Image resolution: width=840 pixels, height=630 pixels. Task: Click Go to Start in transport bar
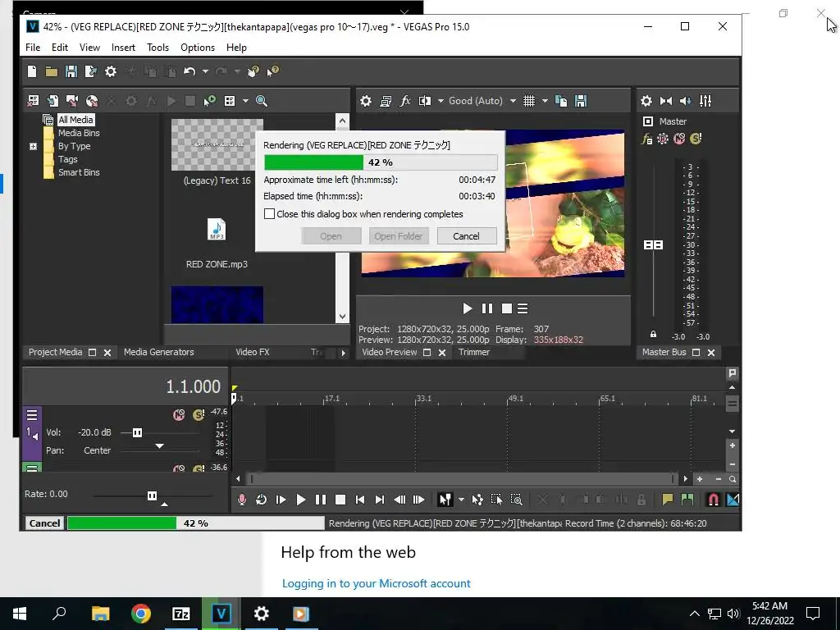pyautogui.click(x=360, y=500)
